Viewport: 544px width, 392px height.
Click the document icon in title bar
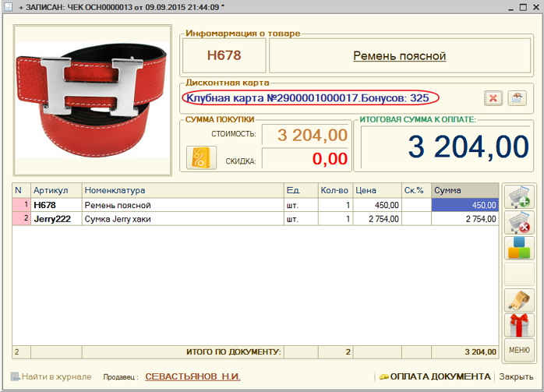click(x=8, y=6)
